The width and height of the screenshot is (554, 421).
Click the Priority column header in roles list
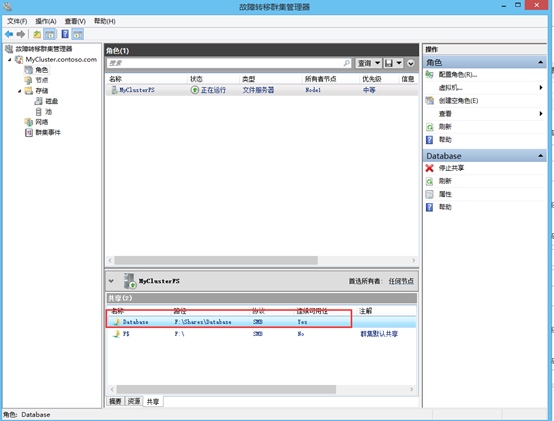pos(372,79)
